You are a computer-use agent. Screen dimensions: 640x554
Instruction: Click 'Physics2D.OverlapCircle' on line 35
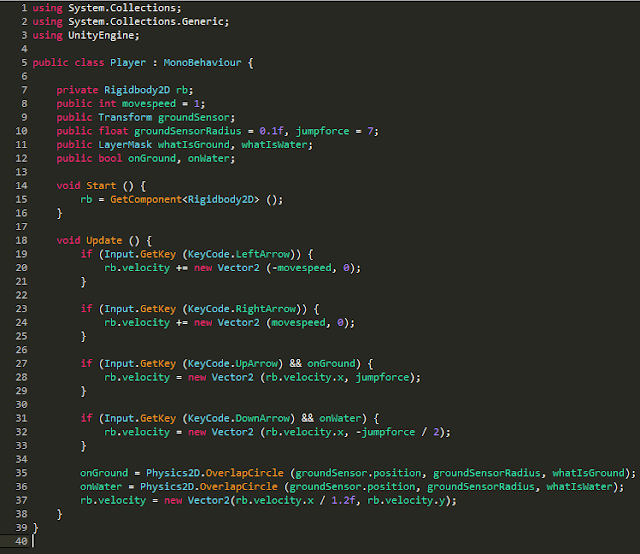(215, 473)
